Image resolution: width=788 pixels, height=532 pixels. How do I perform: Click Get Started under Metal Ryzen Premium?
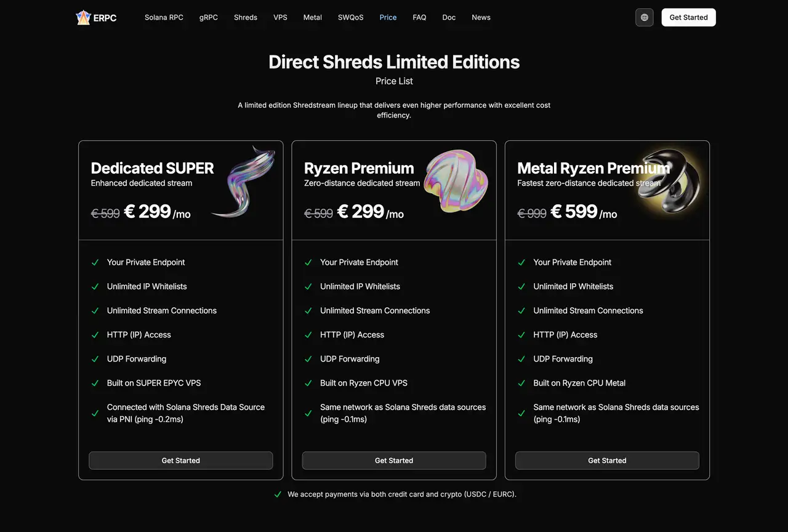[x=607, y=460]
